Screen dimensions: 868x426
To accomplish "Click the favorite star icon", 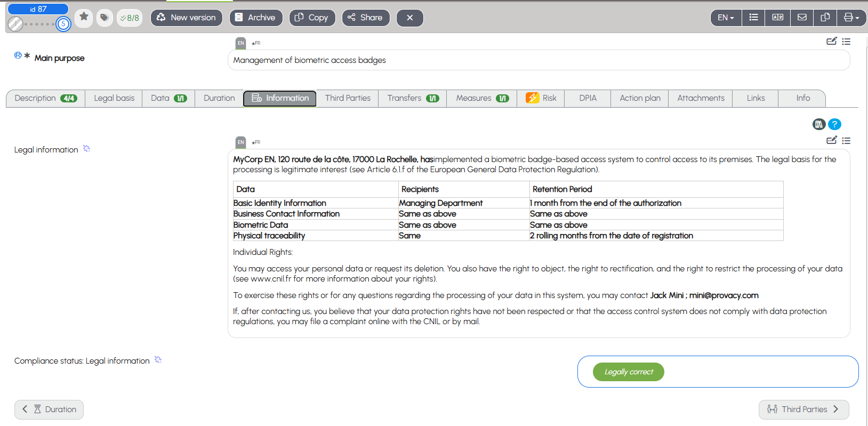I will pos(84,18).
